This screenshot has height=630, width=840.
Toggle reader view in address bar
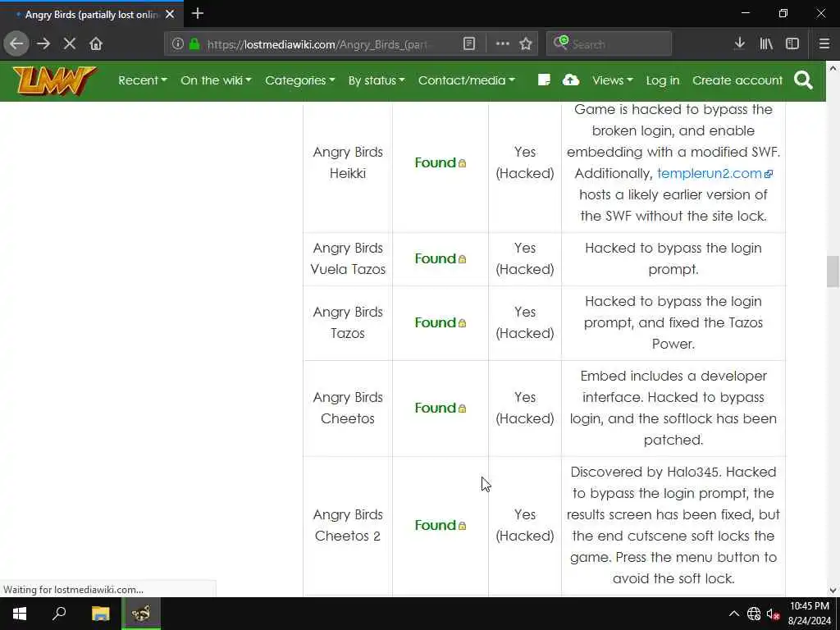[469, 43]
